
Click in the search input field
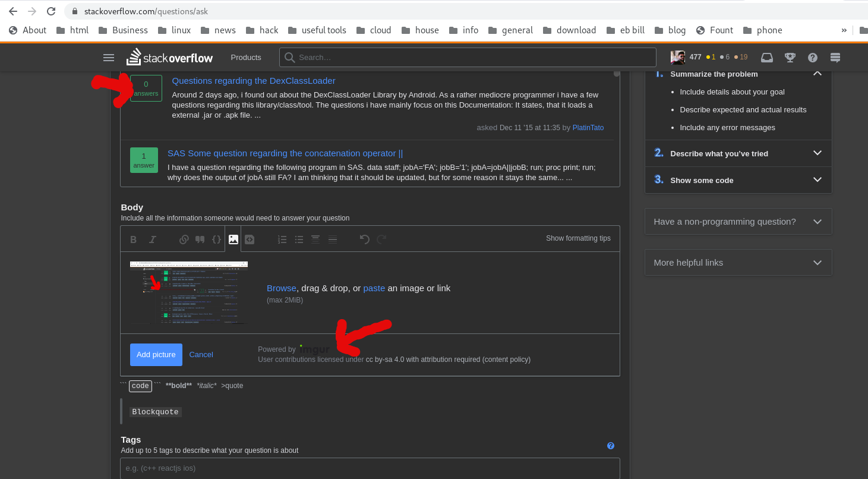[x=468, y=58]
